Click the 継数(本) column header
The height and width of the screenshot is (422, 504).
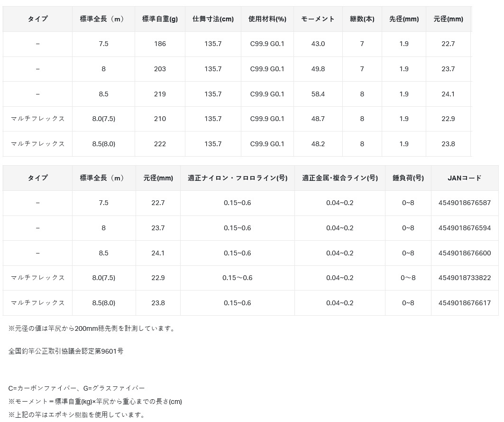click(x=362, y=19)
